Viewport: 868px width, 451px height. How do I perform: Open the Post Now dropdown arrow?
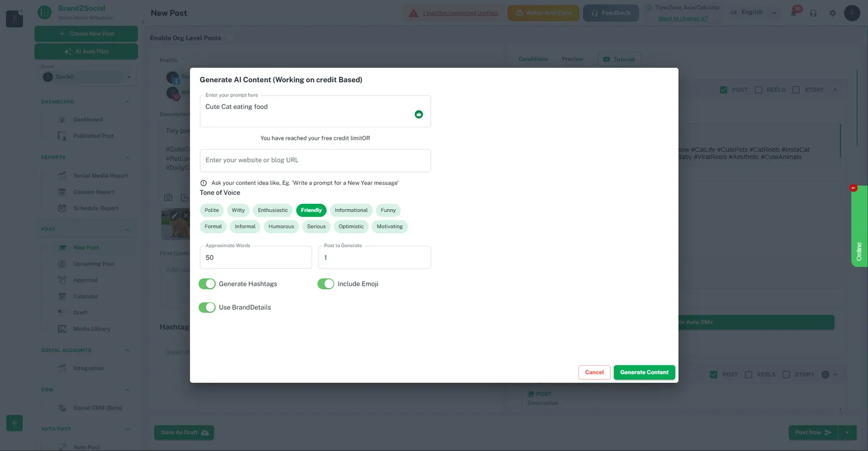coord(847,433)
